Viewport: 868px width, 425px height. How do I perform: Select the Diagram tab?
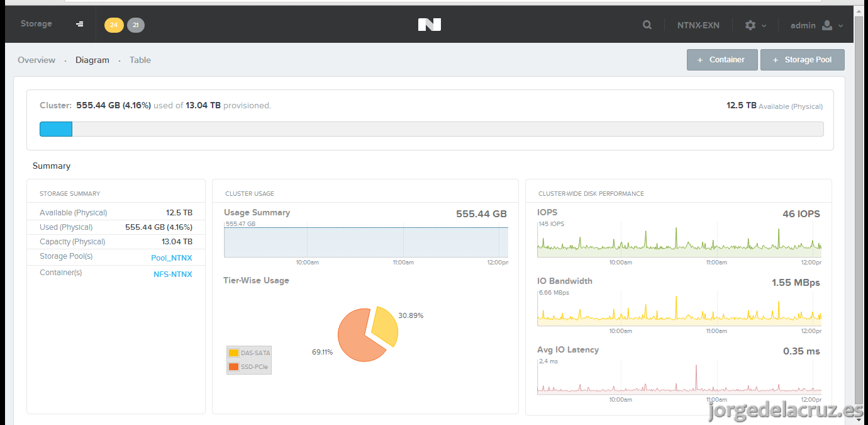click(x=92, y=60)
